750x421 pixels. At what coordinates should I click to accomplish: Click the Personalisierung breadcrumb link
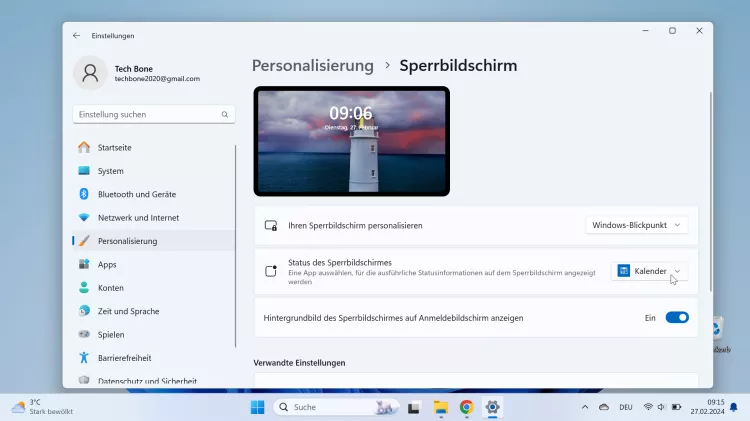(x=313, y=66)
